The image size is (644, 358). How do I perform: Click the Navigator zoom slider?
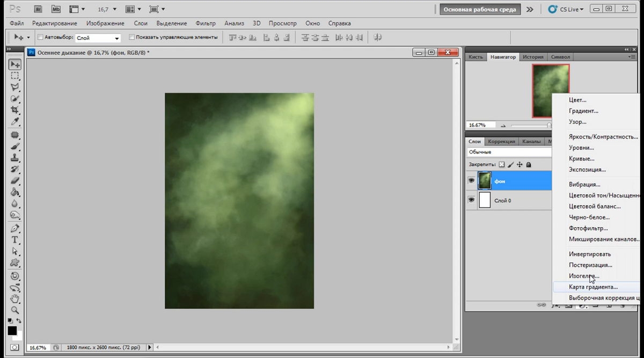(549, 126)
